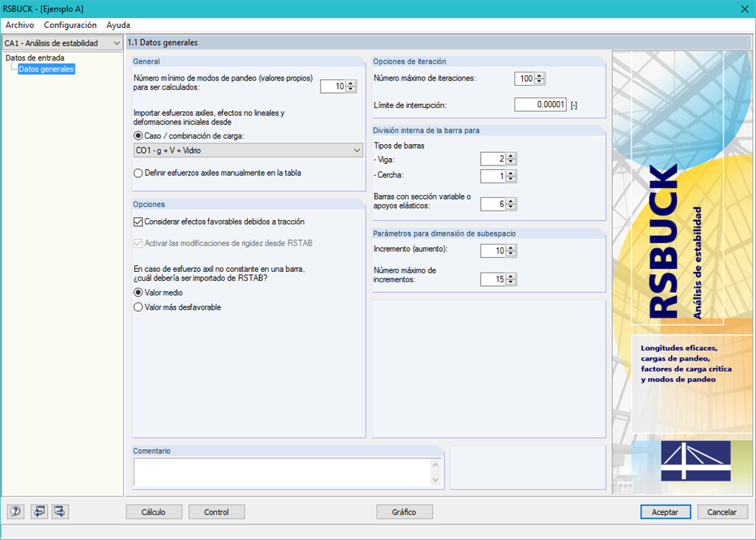Click the Cercha value field
The image size is (756, 540).
tap(493, 176)
